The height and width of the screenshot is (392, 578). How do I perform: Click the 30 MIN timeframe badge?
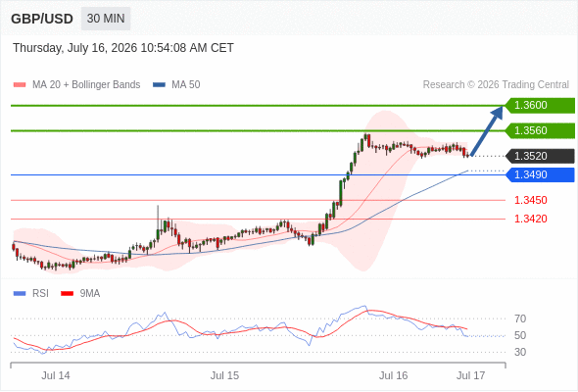(x=106, y=19)
